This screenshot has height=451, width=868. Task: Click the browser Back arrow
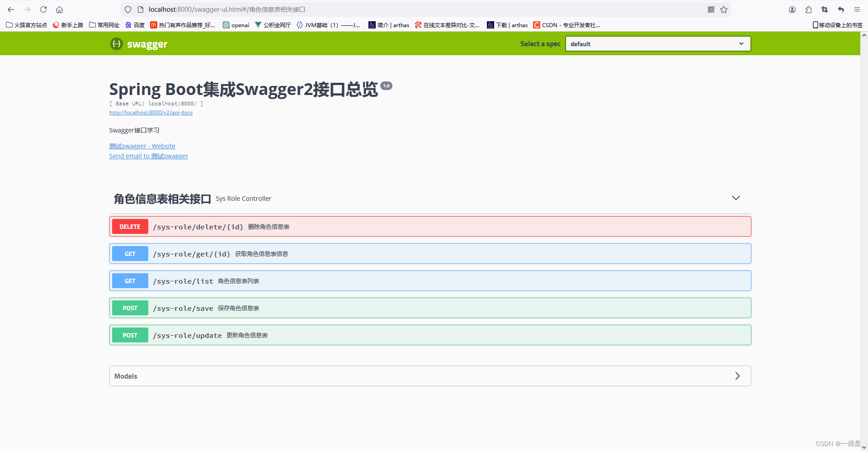[x=11, y=9]
